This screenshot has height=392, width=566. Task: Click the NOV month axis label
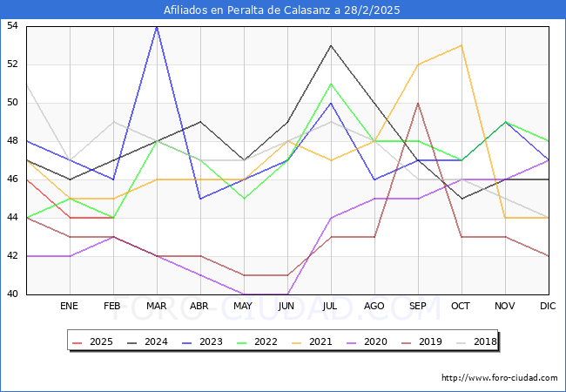[505, 306]
